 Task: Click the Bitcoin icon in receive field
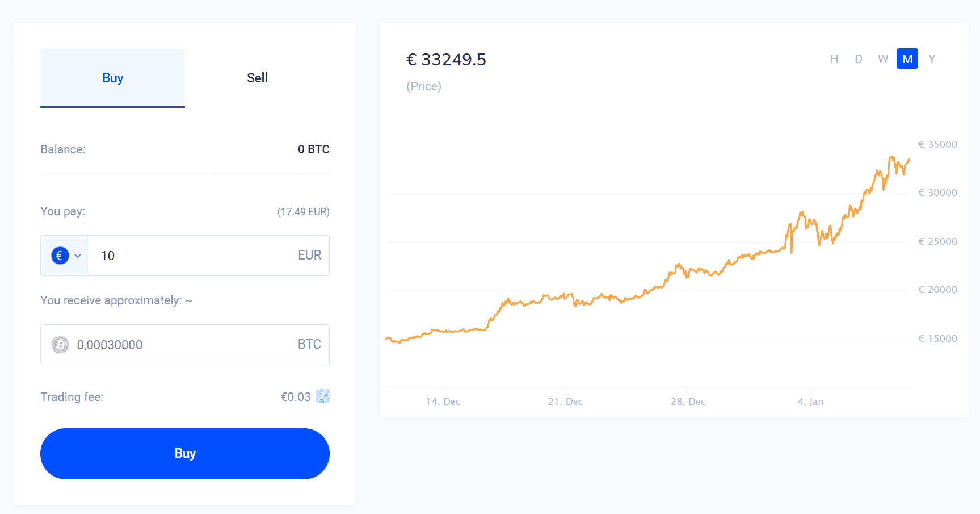click(x=60, y=344)
